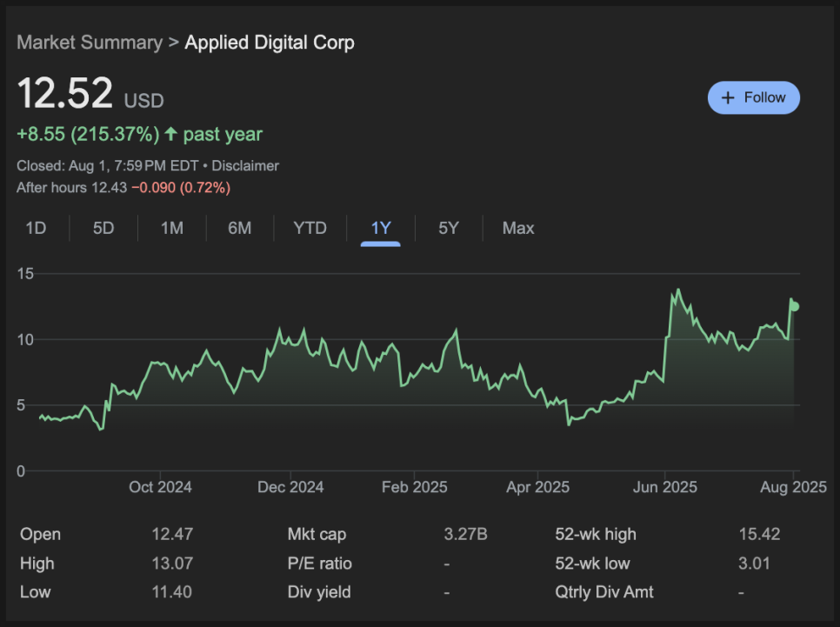Click the Low value 11.40
The height and width of the screenshot is (627, 840).
pos(171,592)
